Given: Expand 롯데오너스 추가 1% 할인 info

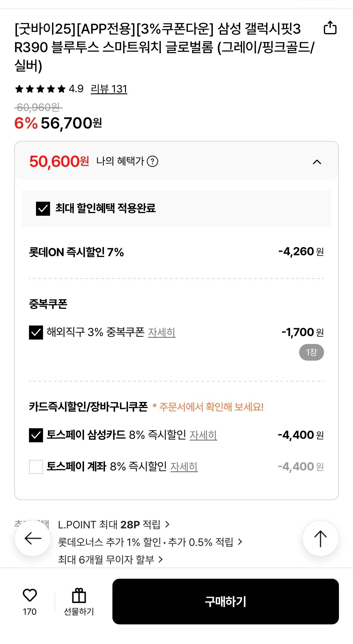Looking at the screenshot, I should click(x=150, y=542).
